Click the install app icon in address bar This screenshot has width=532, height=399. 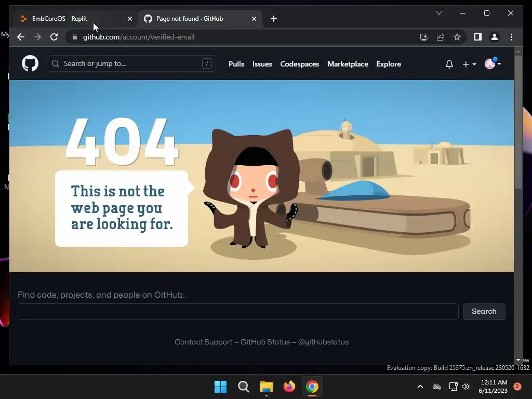424,37
